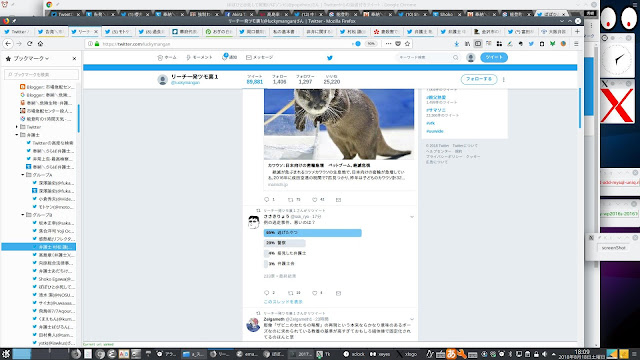Click the green padlock security icon
The width and height of the screenshot is (640, 360).
coord(97,44)
